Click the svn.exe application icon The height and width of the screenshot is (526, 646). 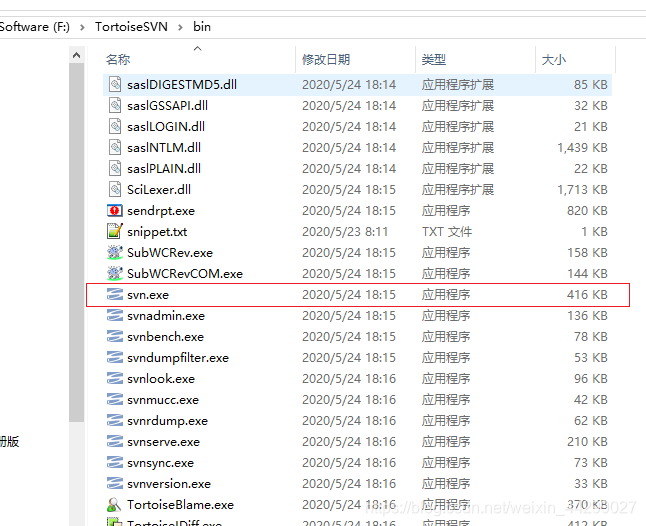tap(115, 294)
